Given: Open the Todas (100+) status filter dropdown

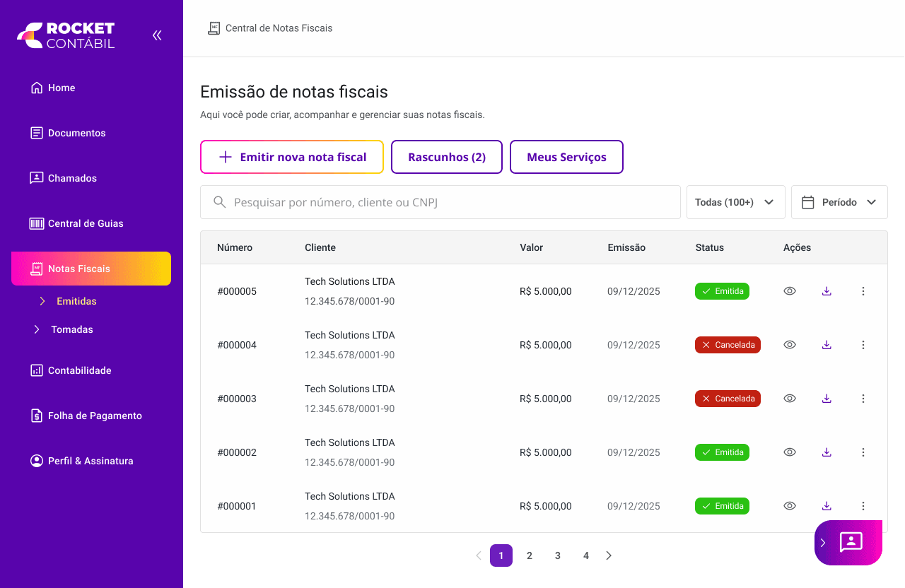Looking at the screenshot, I should tap(736, 202).
